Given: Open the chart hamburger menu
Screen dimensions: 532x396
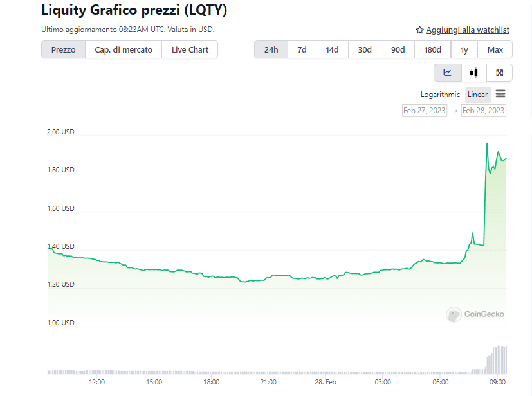Looking at the screenshot, I should pyautogui.click(x=500, y=94).
